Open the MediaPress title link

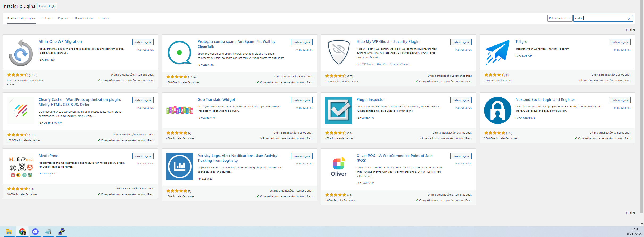pyautogui.click(x=48, y=156)
